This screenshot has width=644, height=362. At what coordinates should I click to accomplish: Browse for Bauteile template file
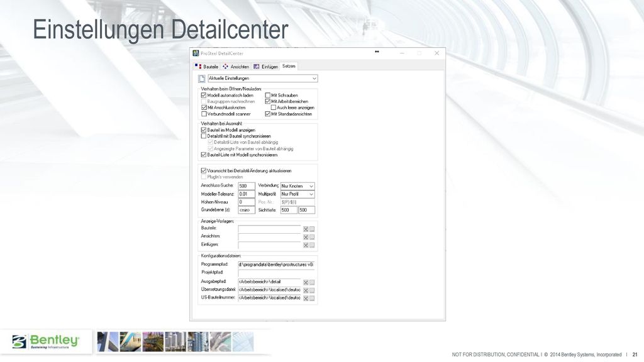coord(312,229)
